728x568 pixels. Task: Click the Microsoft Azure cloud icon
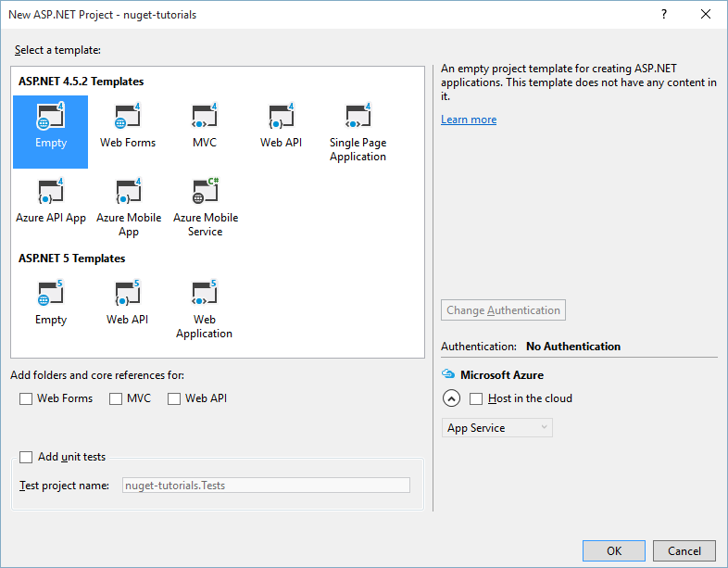click(x=448, y=373)
